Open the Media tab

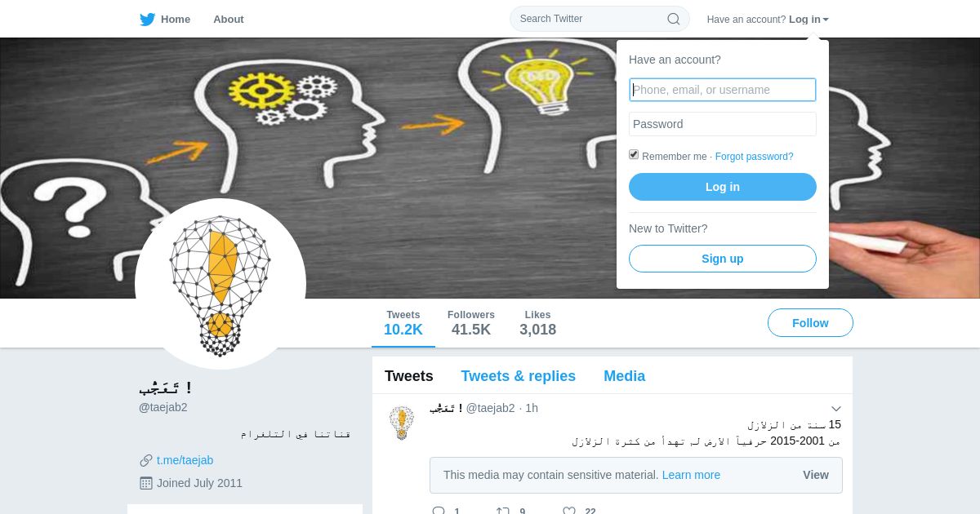(625, 376)
